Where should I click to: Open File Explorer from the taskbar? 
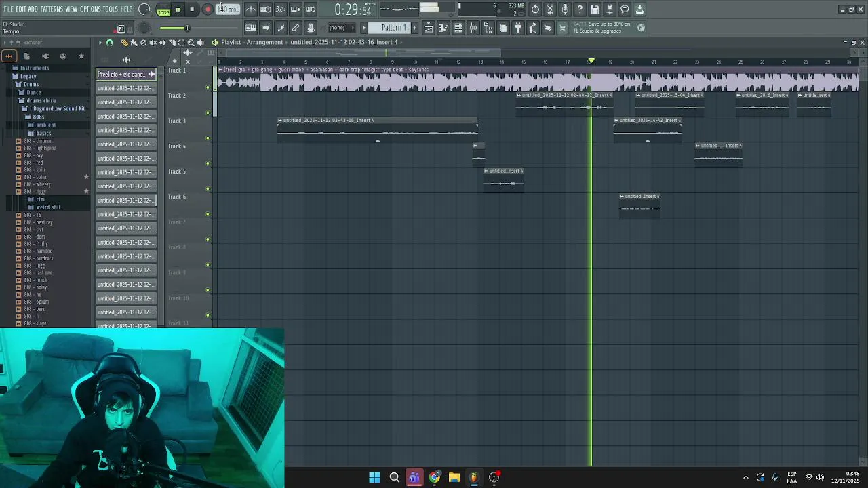454,477
